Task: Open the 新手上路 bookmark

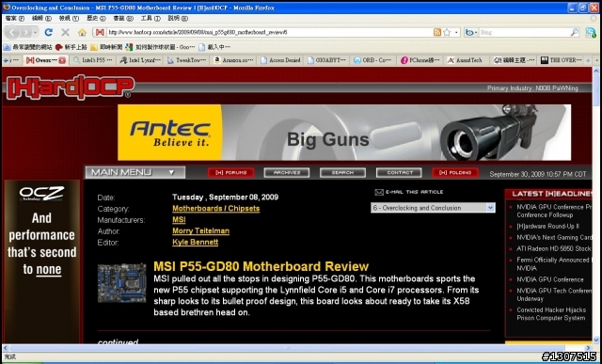Action: 71,47
